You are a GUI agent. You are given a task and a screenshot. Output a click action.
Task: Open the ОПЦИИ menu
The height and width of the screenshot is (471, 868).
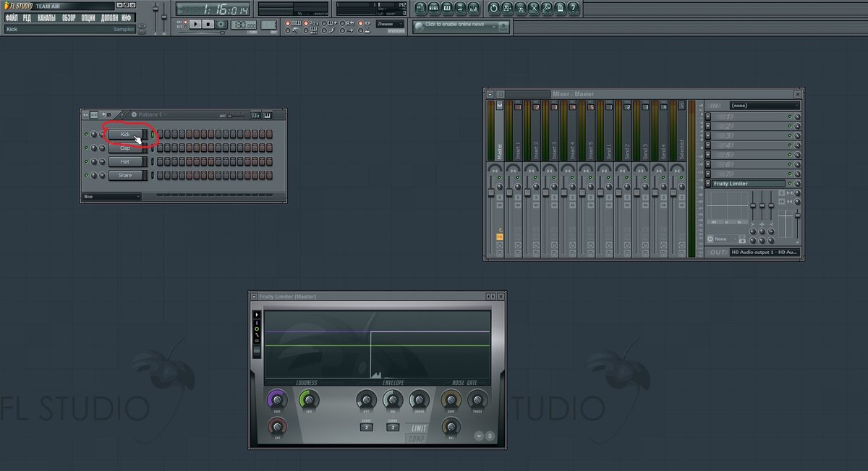[88, 17]
